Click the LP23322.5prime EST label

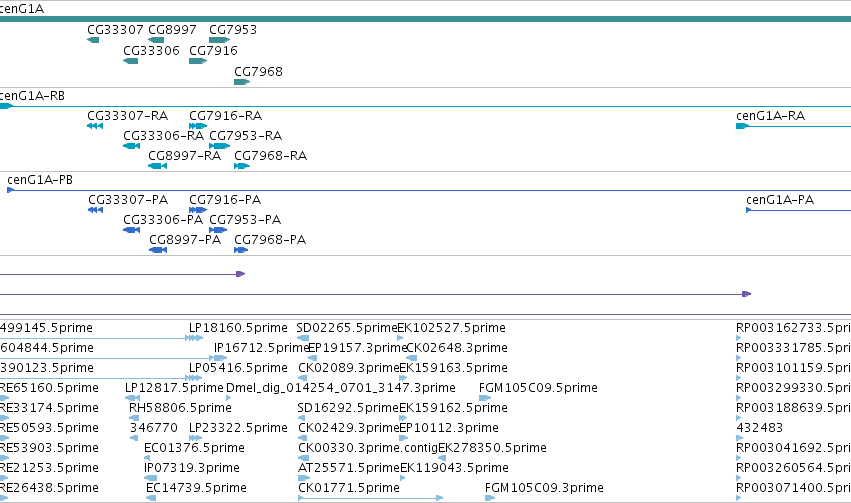pos(238,428)
